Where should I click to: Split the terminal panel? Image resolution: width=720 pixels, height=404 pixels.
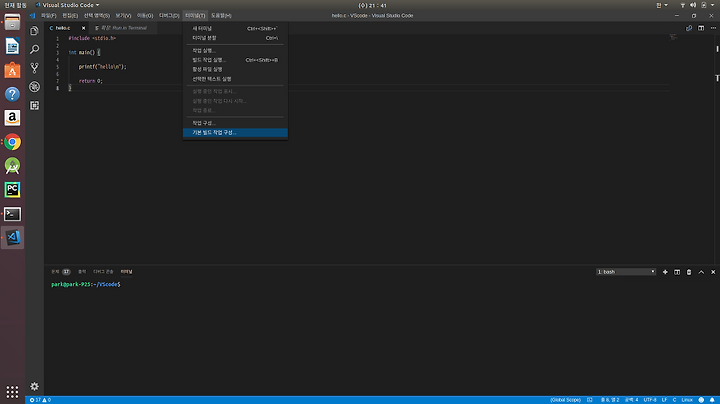tap(677, 272)
